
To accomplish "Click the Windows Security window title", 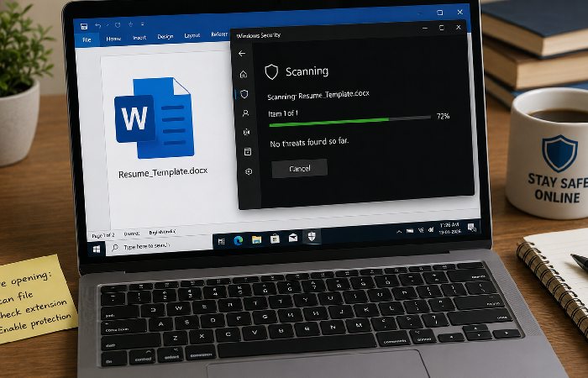I will pyautogui.click(x=259, y=35).
